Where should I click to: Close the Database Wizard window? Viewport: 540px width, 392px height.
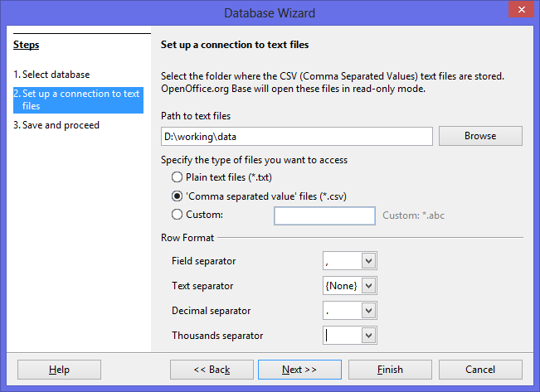(519, 12)
